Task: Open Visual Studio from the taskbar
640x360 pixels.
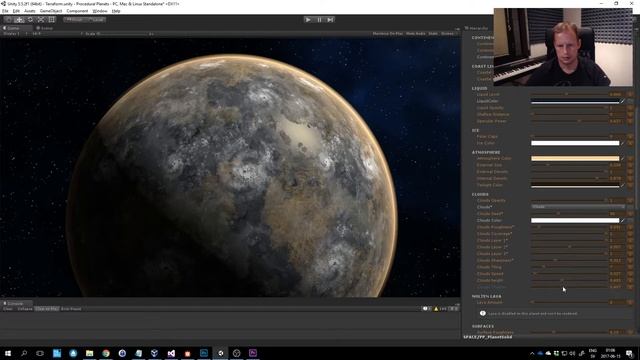Action: tap(171, 353)
